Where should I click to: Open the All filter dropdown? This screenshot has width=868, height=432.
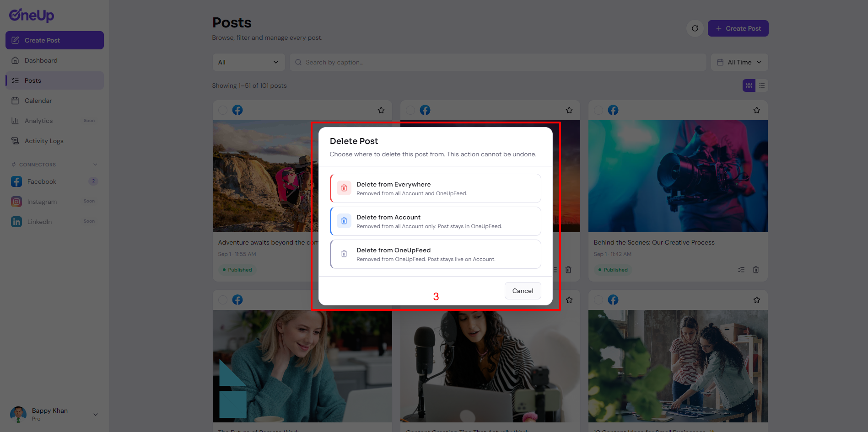point(248,62)
